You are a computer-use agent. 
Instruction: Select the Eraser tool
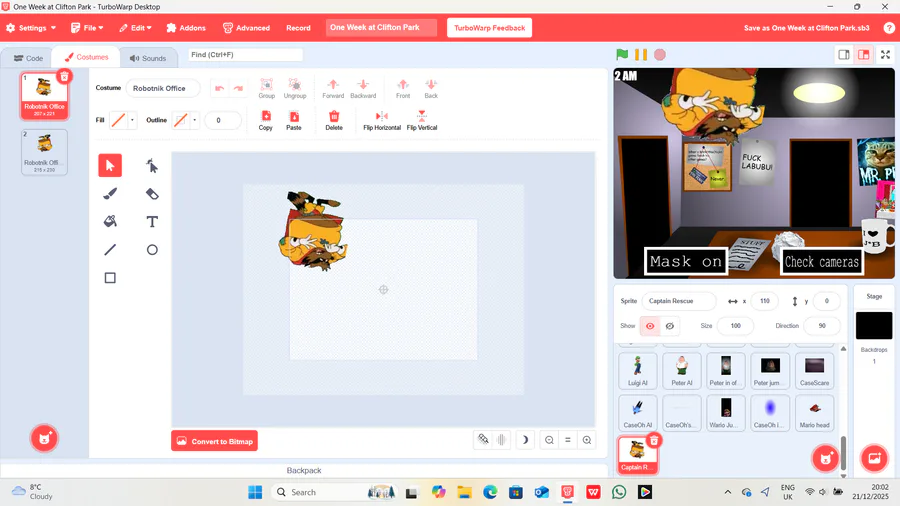tap(152, 193)
